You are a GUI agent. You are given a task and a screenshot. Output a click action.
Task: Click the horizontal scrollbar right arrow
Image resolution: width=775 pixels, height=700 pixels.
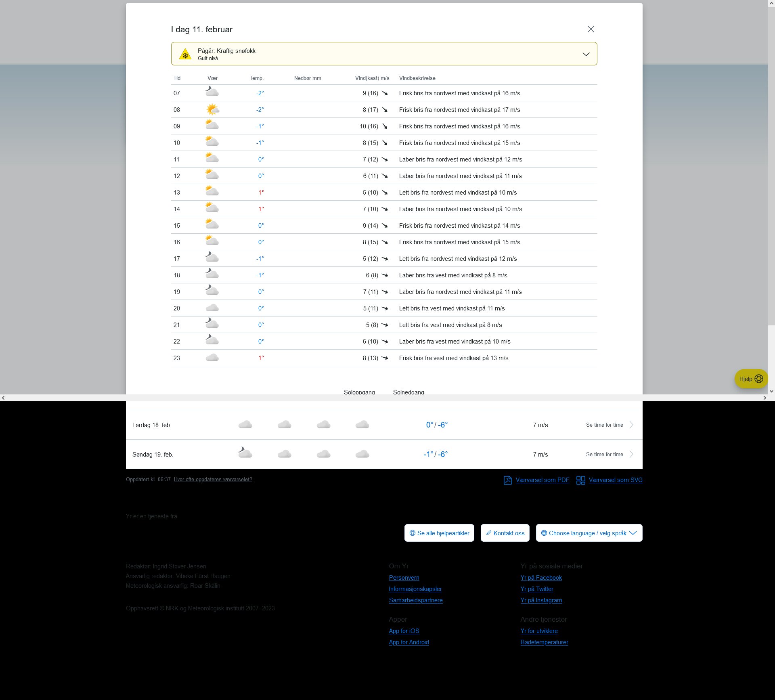[x=765, y=398]
